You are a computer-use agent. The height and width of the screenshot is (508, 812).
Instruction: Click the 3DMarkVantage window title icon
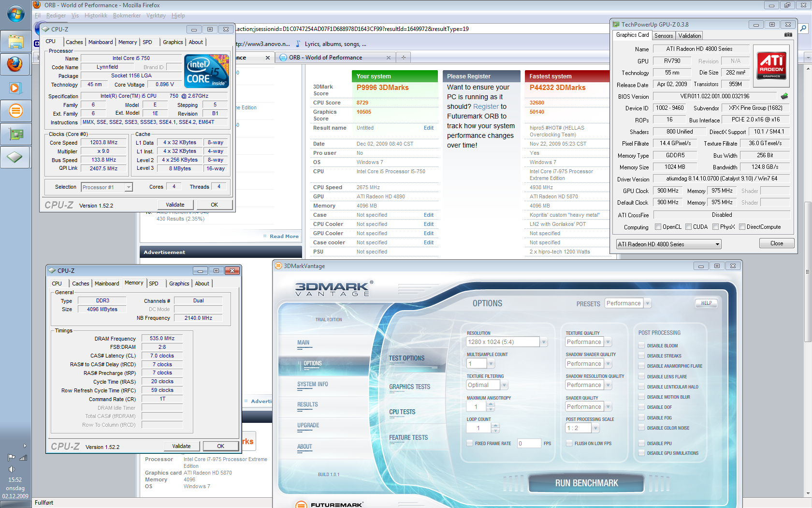(278, 266)
